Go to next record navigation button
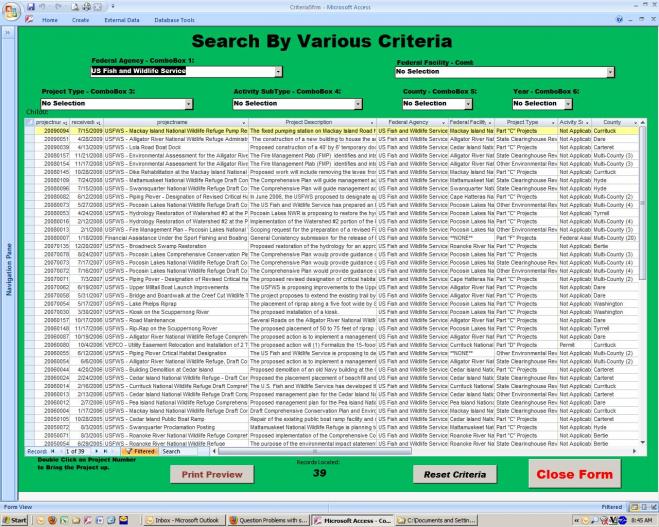The image size is (659, 527). pos(97,451)
